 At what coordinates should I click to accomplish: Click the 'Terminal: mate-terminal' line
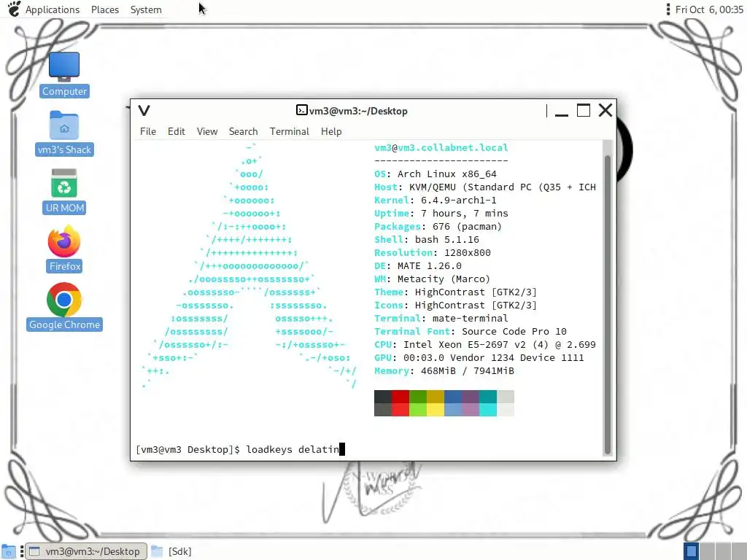[441, 318]
